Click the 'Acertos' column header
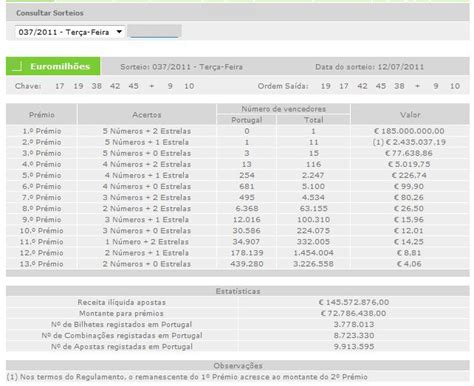Screen dimensions: 474x386 click(147, 115)
